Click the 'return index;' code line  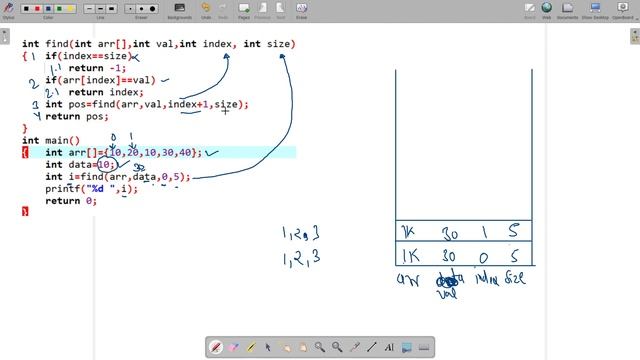click(x=106, y=92)
